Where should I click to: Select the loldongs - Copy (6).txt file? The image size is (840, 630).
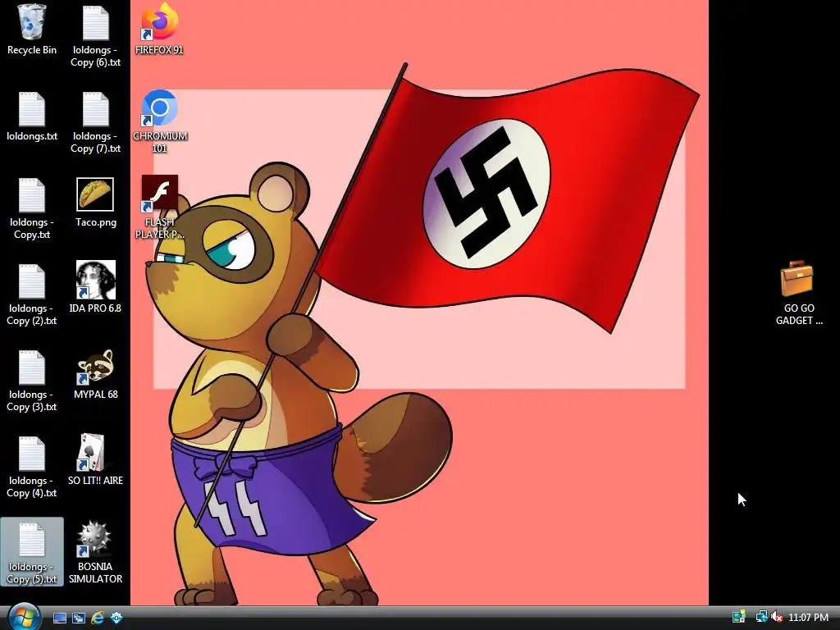click(x=95, y=36)
